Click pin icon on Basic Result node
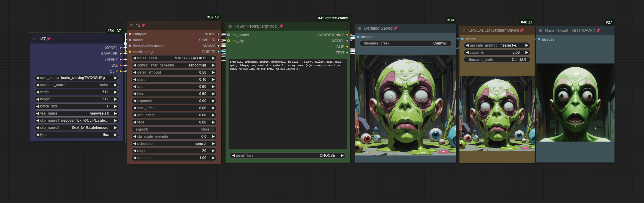The image size is (644, 203). tap(598, 31)
